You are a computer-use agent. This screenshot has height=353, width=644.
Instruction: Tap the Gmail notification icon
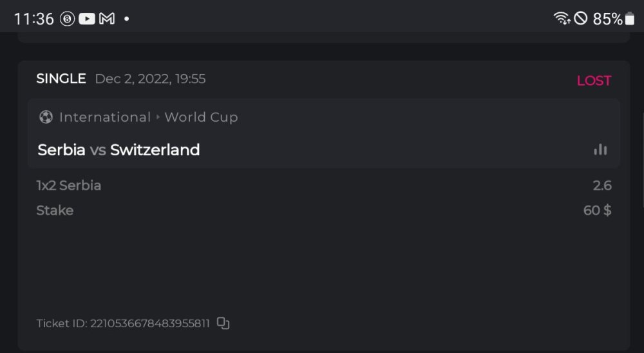[x=107, y=19]
